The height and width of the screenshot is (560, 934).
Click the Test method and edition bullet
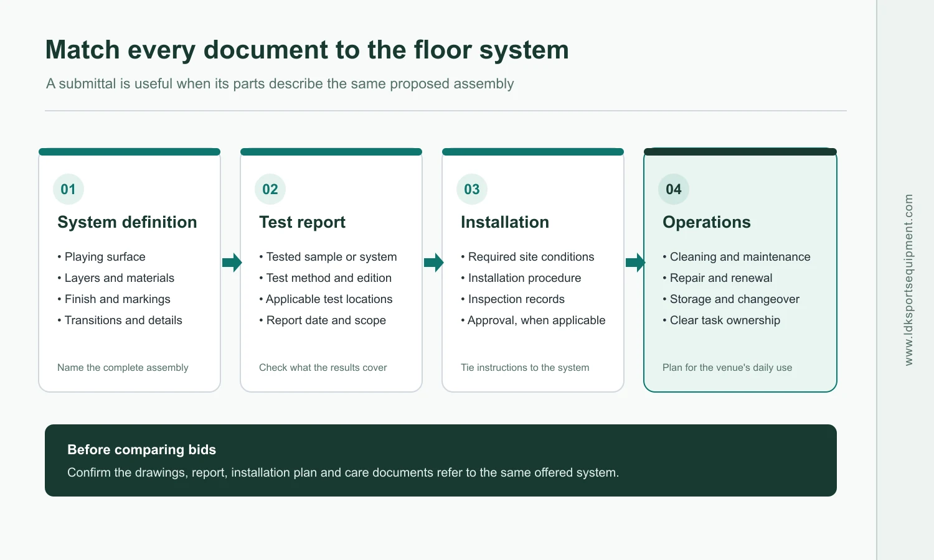pyautogui.click(x=326, y=278)
